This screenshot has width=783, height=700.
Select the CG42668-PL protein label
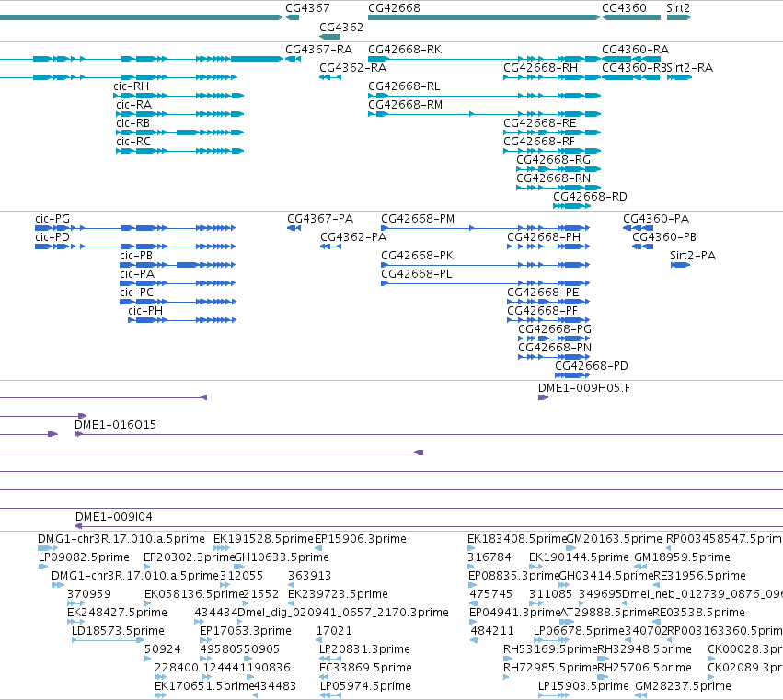click(x=417, y=274)
